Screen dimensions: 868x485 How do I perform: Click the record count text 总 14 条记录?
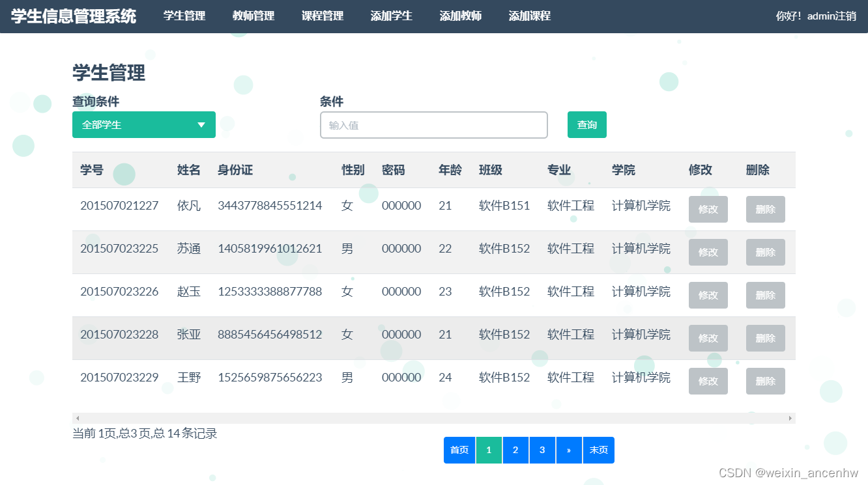coord(184,434)
